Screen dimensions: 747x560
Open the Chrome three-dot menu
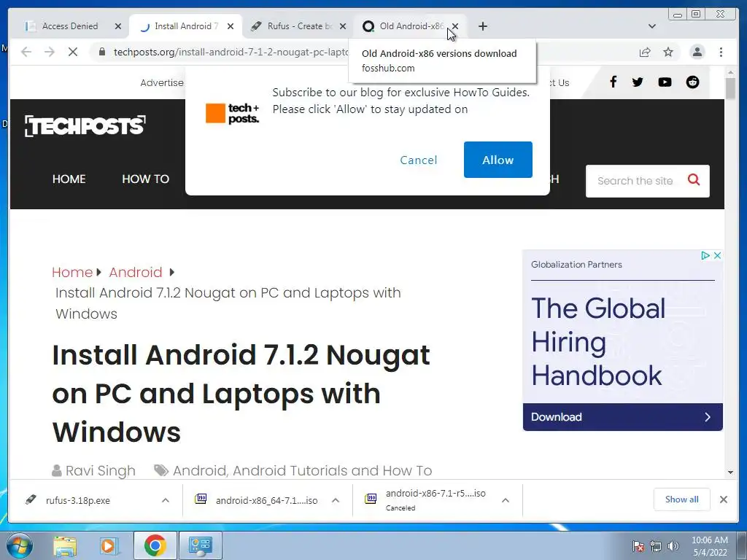pyautogui.click(x=721, y=52)
